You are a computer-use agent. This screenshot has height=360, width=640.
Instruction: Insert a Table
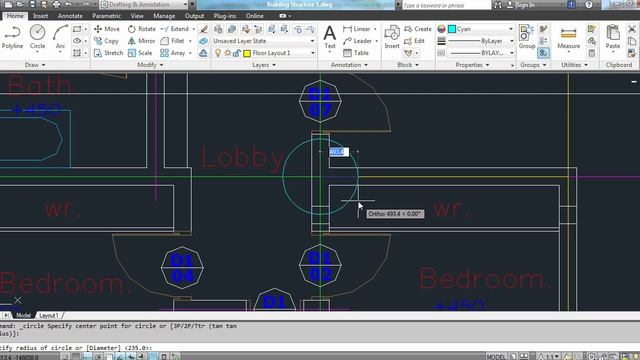click(x=356, y=53)
